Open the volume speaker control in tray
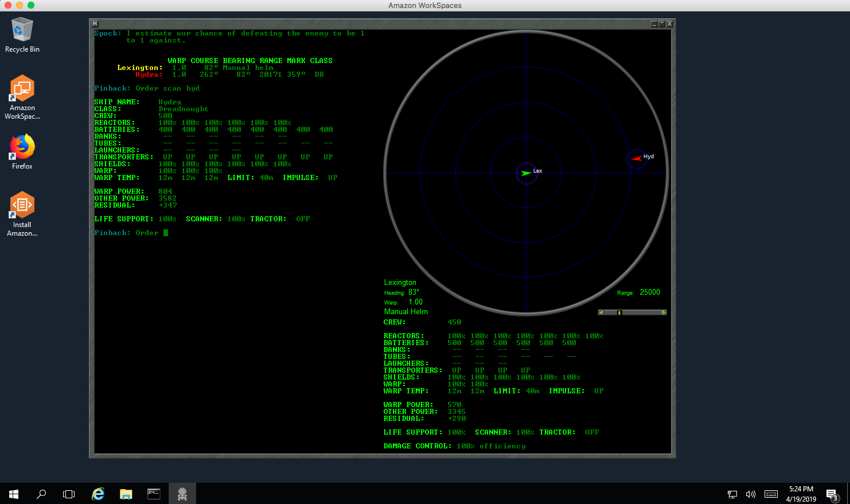 click(750, 494)
